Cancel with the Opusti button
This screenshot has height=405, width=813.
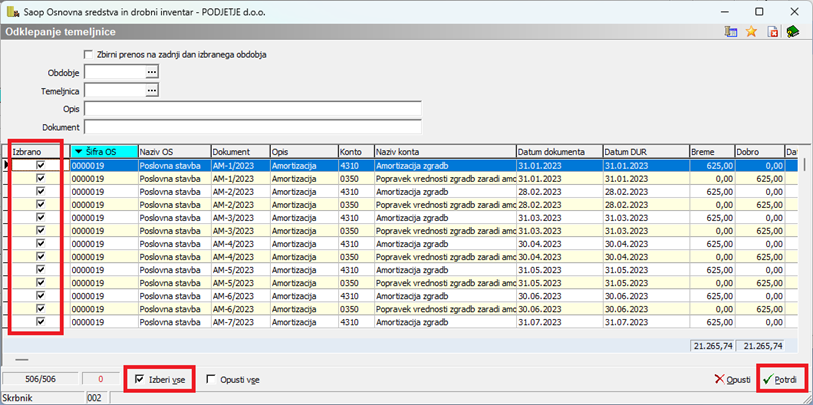tap(732, 379)
